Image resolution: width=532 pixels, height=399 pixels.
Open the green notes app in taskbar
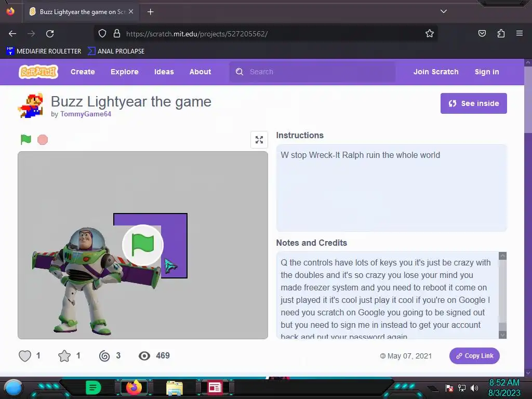[94, 388]
